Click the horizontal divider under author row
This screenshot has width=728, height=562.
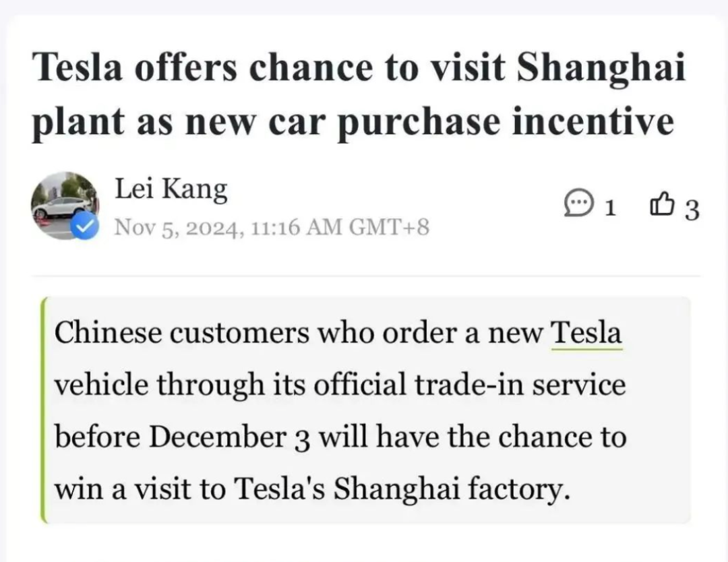coord(366,276)
